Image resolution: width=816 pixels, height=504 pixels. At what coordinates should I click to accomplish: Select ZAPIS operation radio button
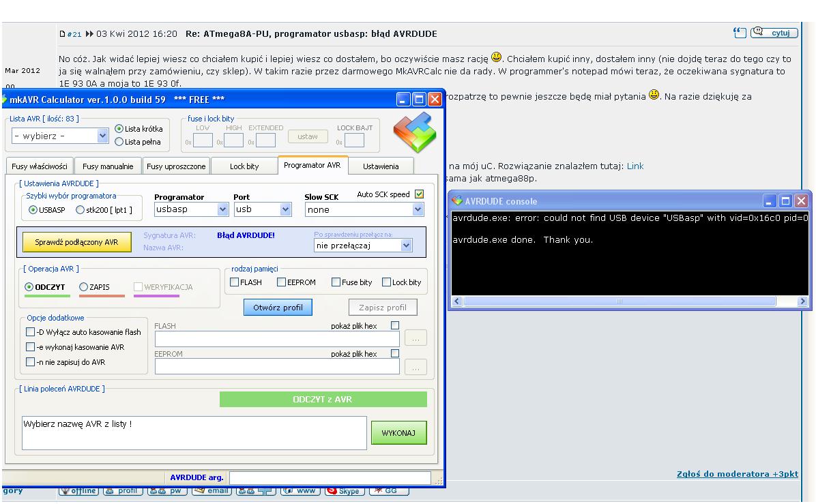tap(84, 286)
